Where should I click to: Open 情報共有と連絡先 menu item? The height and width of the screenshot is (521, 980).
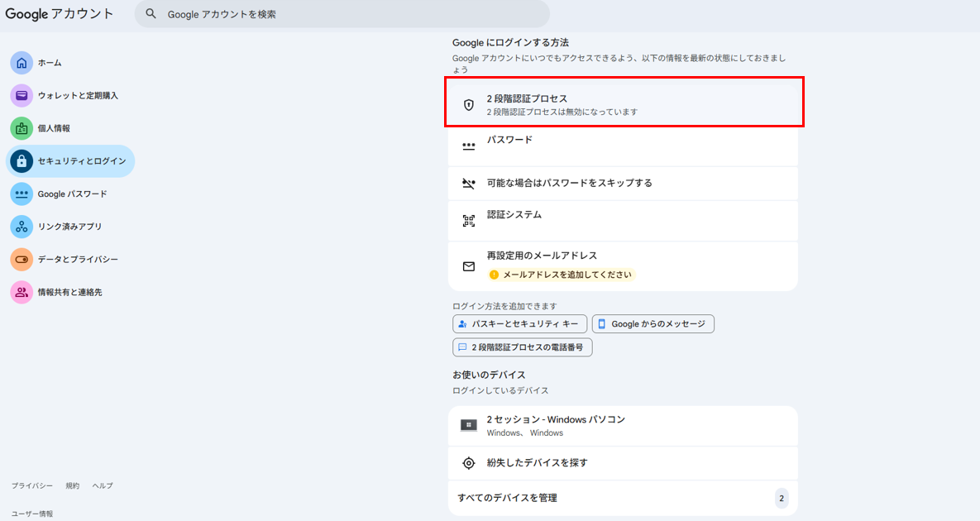tap(70, 293)
